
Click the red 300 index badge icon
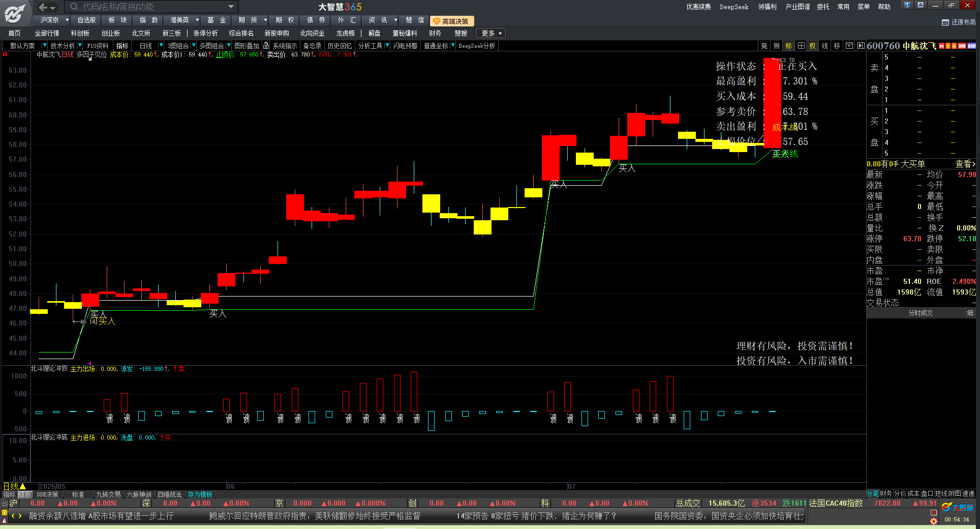coord(962,46)
